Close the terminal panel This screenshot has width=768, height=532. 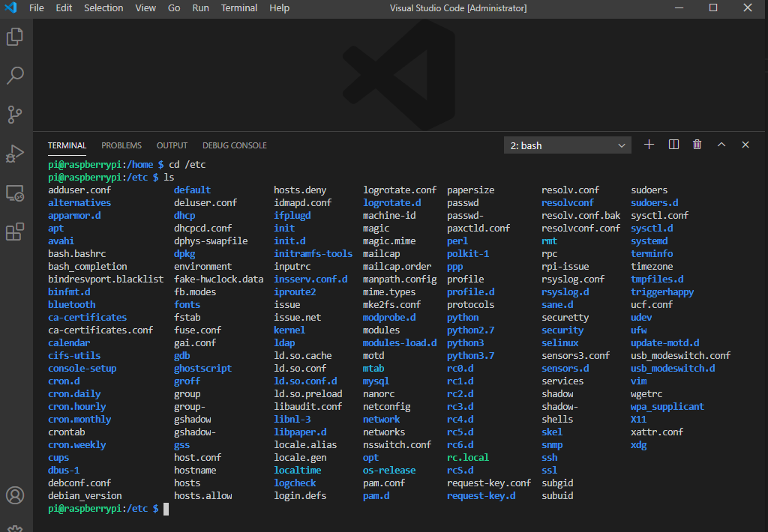[x=745, y=145]
